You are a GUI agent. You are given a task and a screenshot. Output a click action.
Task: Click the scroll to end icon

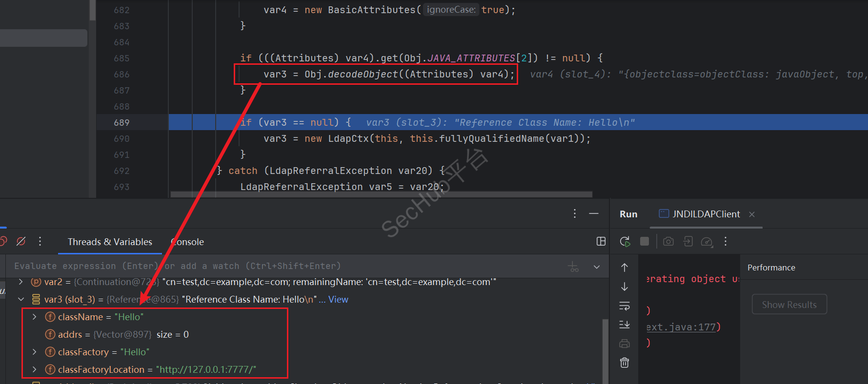[x=625, y=325]
